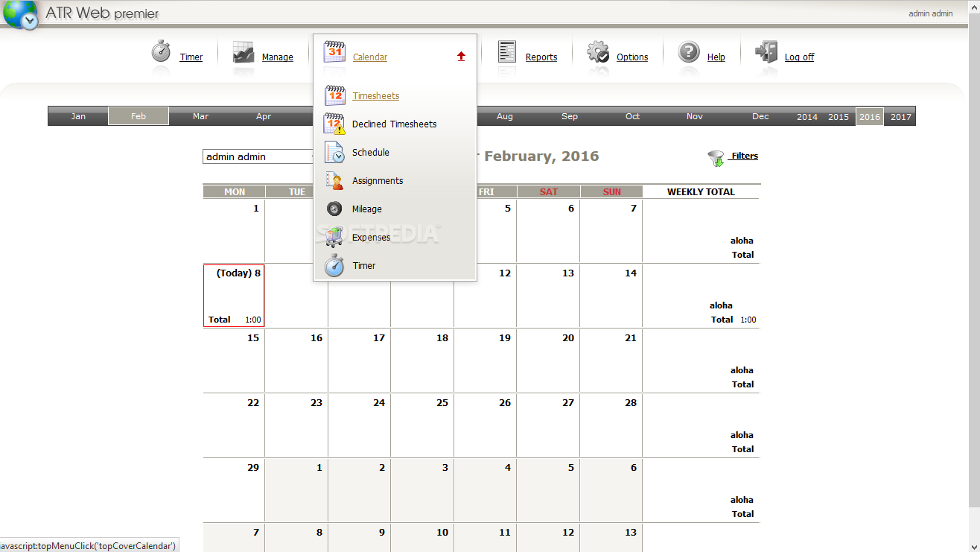980x552 pixels.
Task: Select Mileage in the dropdown menu
Action: tap(367, 209)
